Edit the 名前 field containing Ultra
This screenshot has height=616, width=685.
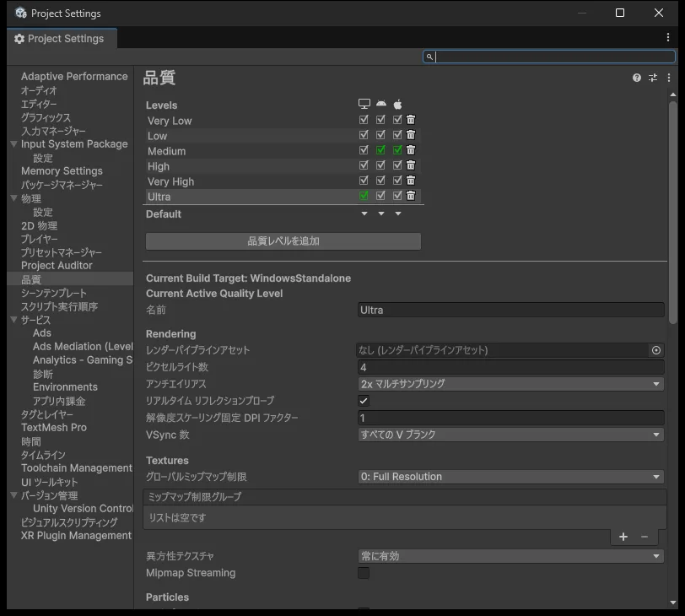[510, 311]
